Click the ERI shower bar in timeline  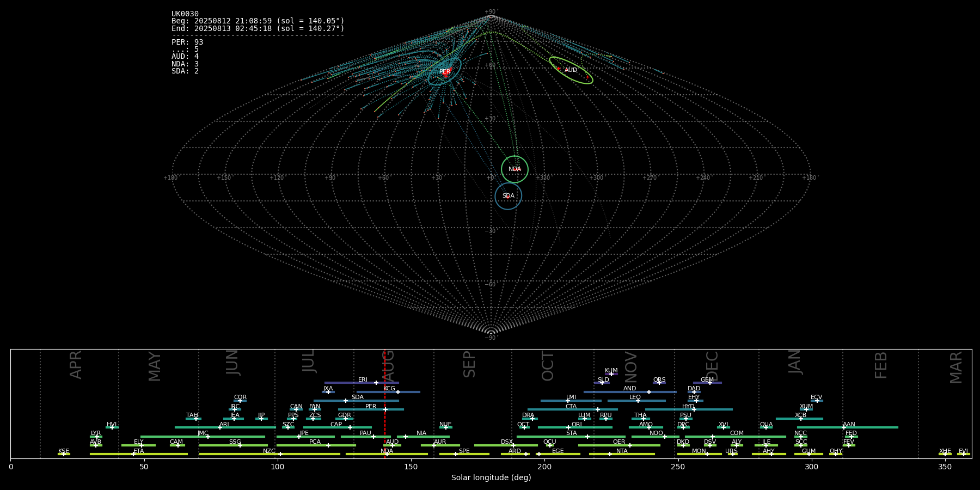[362, 383]
